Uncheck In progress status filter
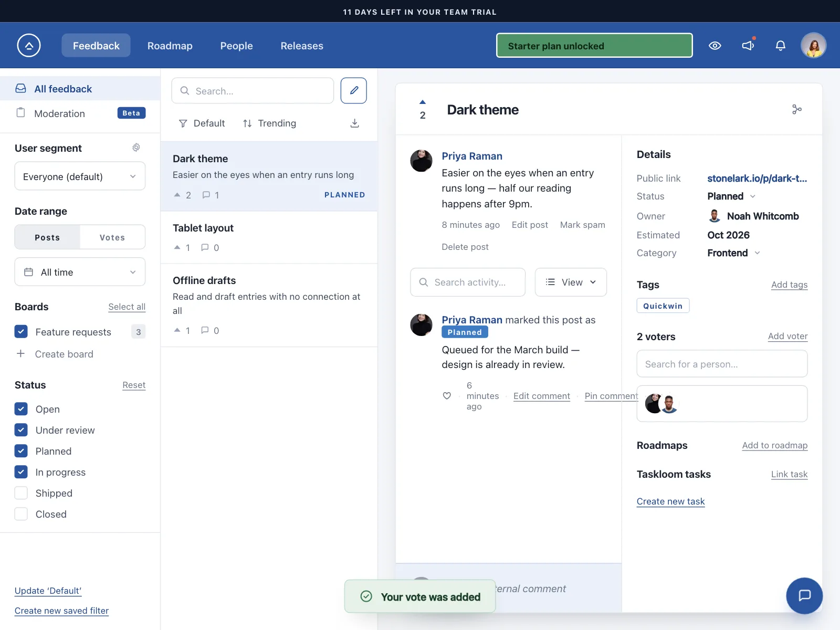This screenshot has height=630, width=840. click(21, 472)
